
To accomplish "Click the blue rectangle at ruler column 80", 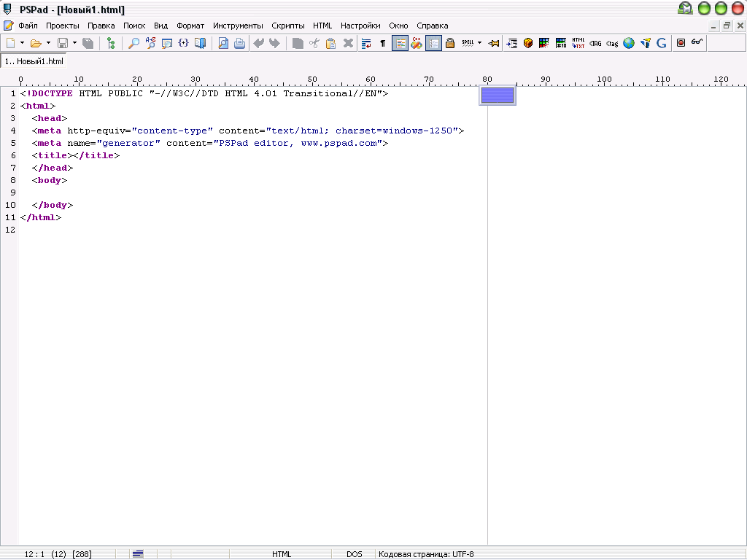I will (498, 96).
